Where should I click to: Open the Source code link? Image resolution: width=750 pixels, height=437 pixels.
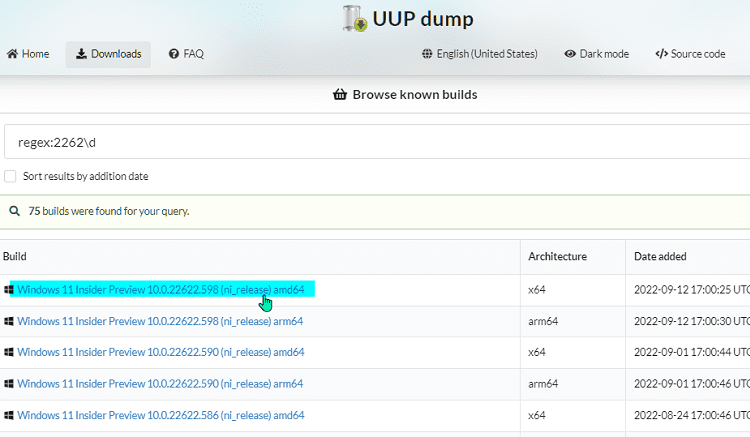coord(690,54)
